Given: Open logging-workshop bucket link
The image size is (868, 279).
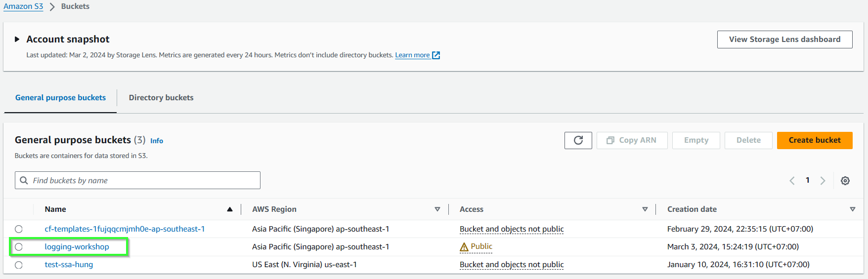Looking at the screenshot, I should pyautogui.click(x=77, y=247).
